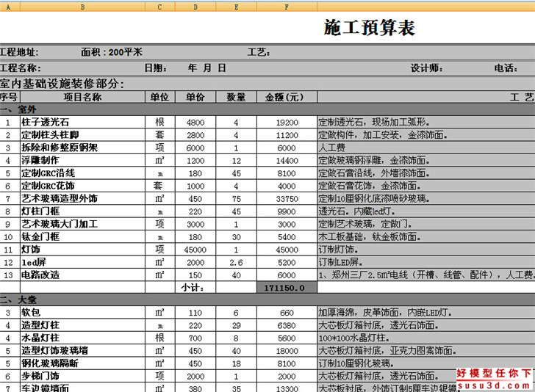Select the 艺术玻璃造型外饰 item cell

pyautogui.click(x=82, y=198)
